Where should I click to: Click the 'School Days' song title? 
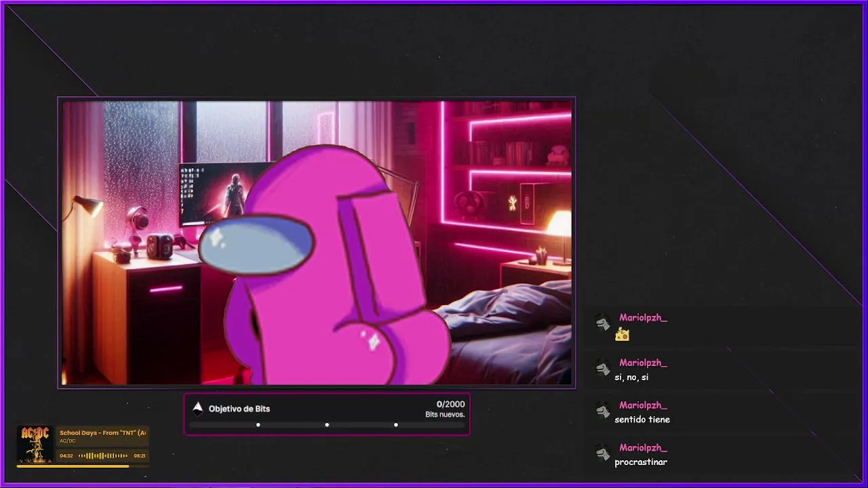[102, 432]
